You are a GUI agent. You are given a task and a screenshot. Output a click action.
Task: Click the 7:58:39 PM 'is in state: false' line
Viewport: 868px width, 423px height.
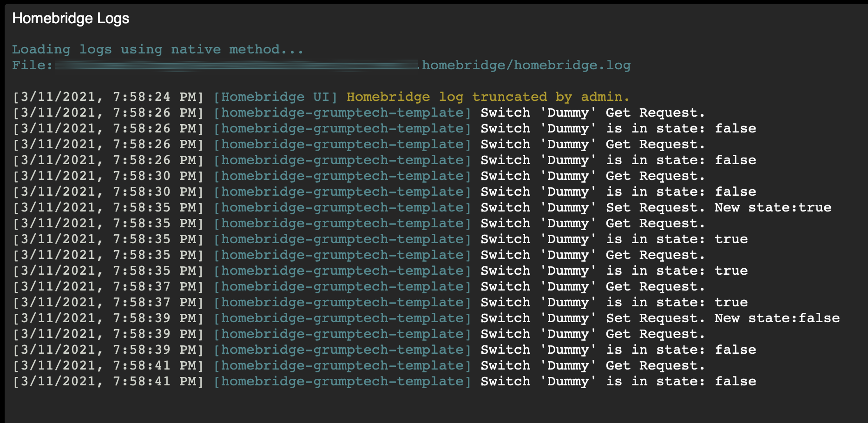click(x=384, y=350)
